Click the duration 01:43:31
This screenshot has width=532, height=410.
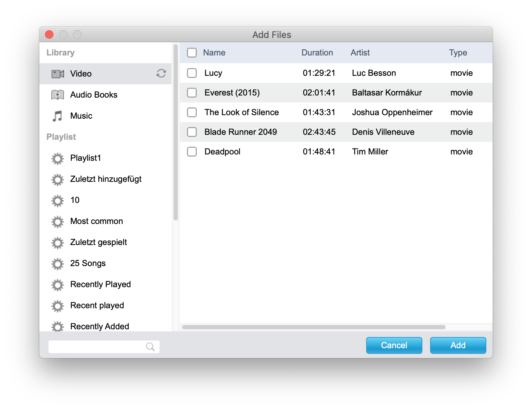coord(319,112)
